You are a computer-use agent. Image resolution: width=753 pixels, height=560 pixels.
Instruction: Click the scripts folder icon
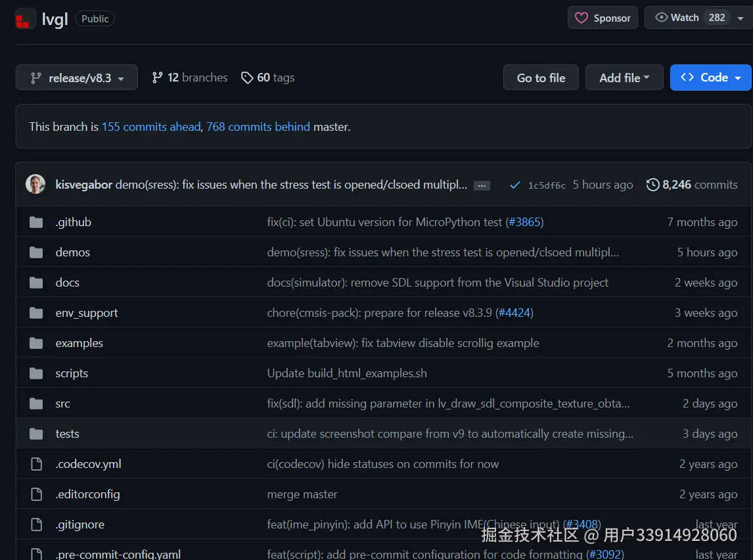(x=36, y=373)
